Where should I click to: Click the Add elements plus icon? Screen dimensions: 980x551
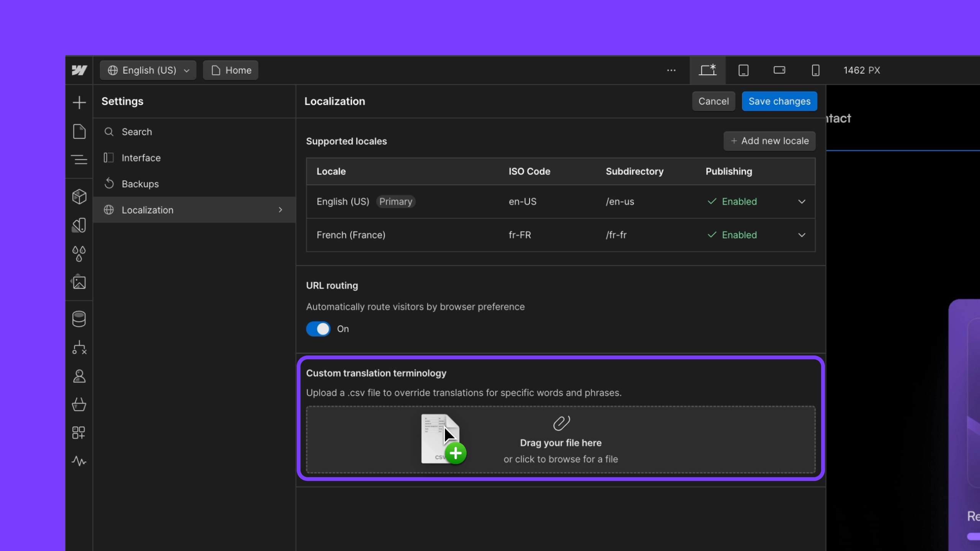pyautogui.click(x=79, y=102)
